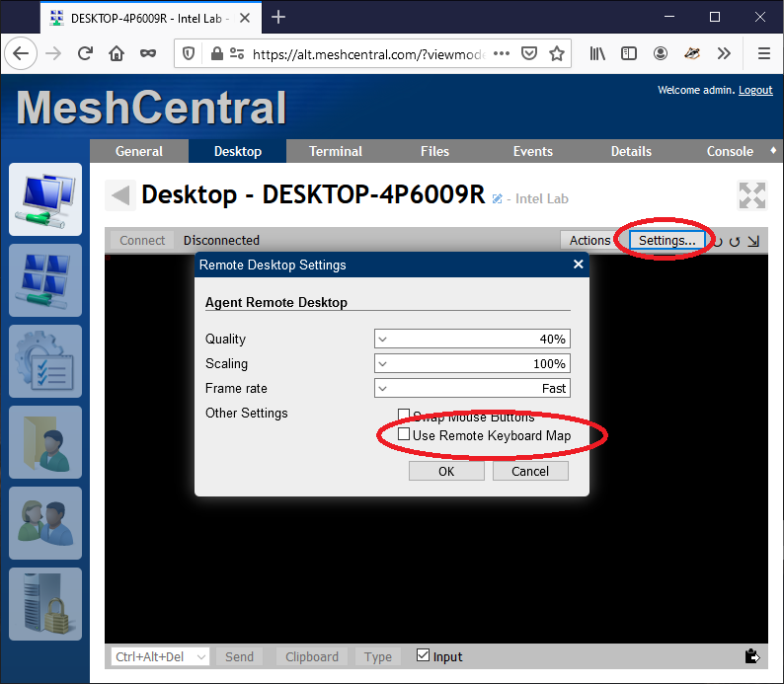Open the browser hamburger menu

click(x=764, y=53)
